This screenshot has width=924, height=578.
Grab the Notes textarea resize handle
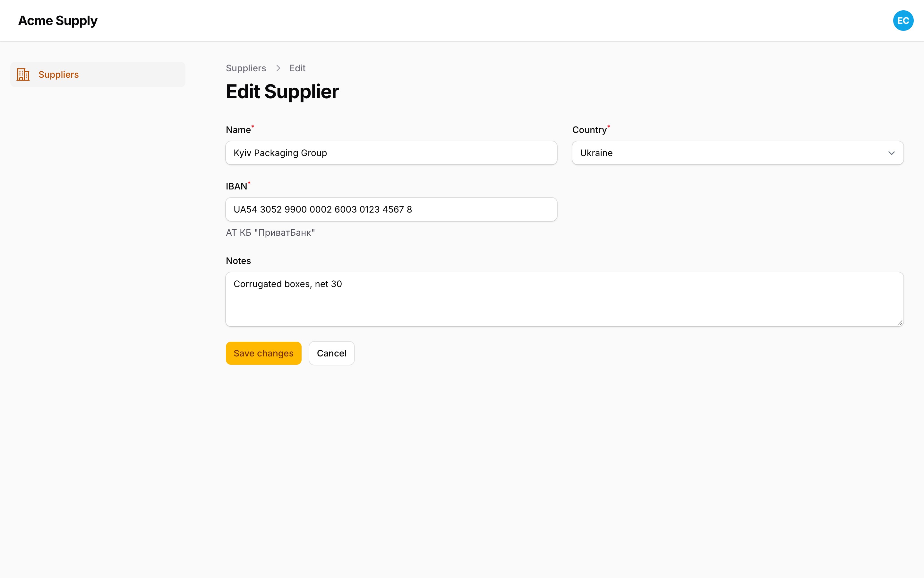(x=900, y=323)
